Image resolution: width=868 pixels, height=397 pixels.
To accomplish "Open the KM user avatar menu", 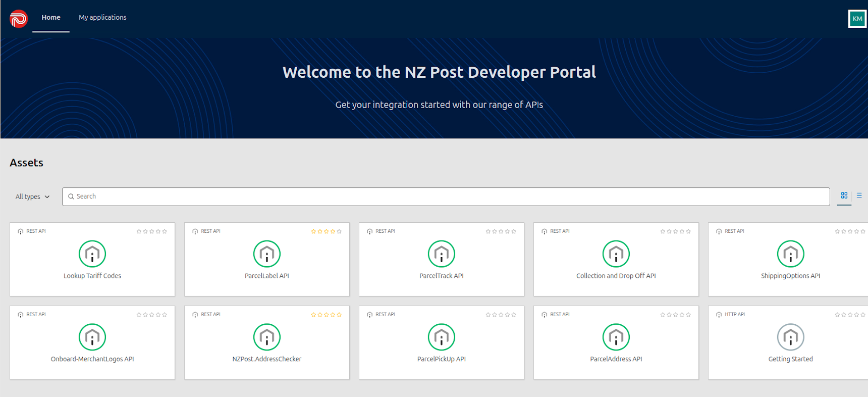I will [857, 19].
